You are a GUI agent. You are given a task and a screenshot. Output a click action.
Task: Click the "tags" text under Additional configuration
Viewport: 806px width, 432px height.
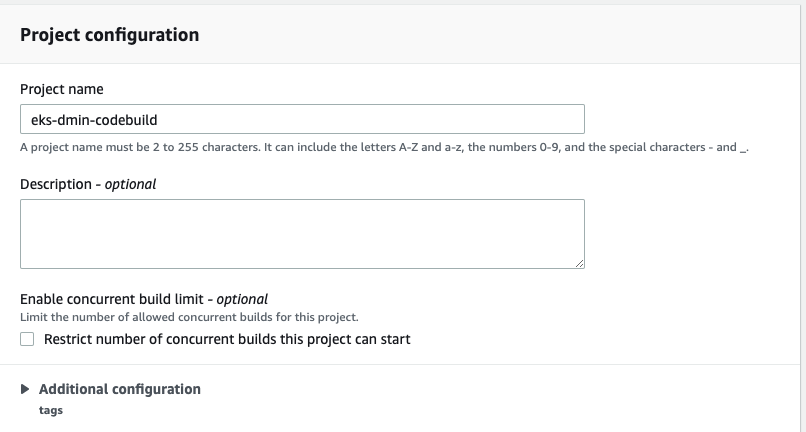pos(51,410)
